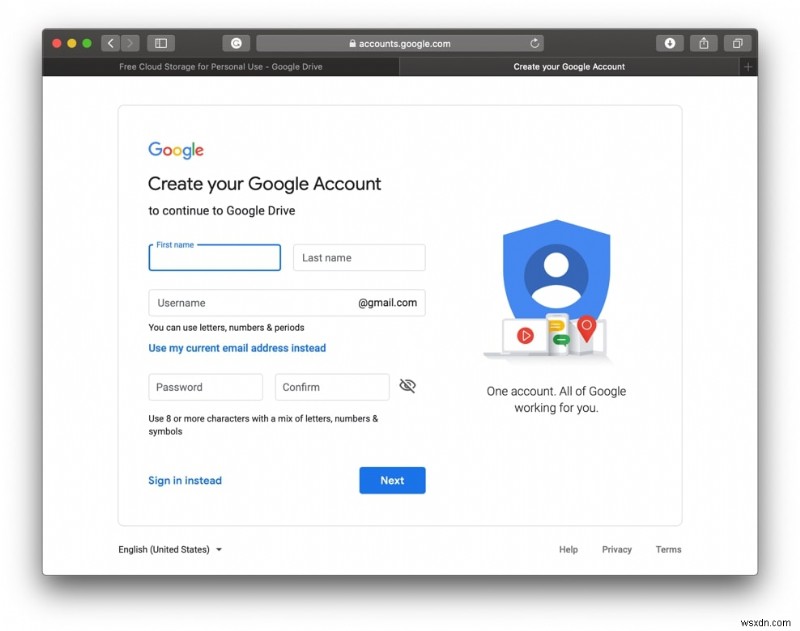Screen dimensions: 800x631
Task: Click the Share icon in the toolbar
Action: (704, 43)
